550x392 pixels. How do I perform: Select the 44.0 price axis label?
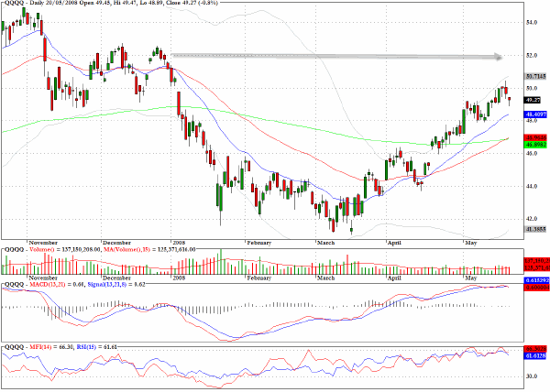(532, 186)
